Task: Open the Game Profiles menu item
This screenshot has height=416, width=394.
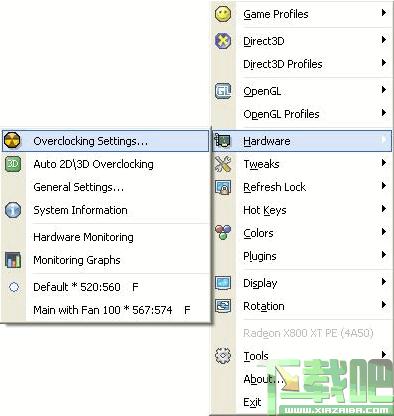Action: [302, 14]
